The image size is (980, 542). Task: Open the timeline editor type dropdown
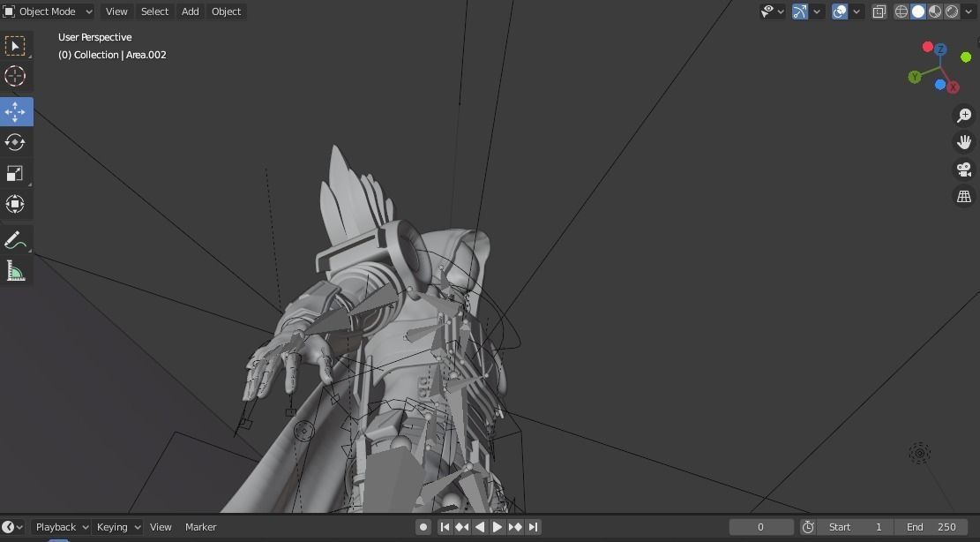coord(12,527)
